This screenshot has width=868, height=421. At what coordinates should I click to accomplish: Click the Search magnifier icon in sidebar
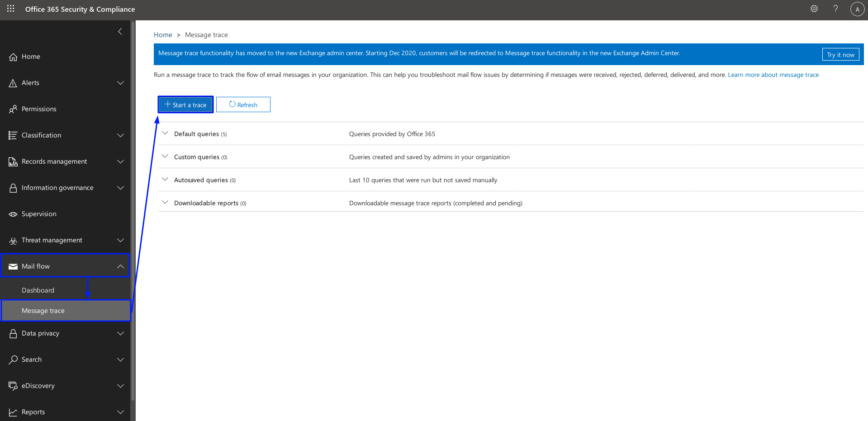(x=13, y=360)
